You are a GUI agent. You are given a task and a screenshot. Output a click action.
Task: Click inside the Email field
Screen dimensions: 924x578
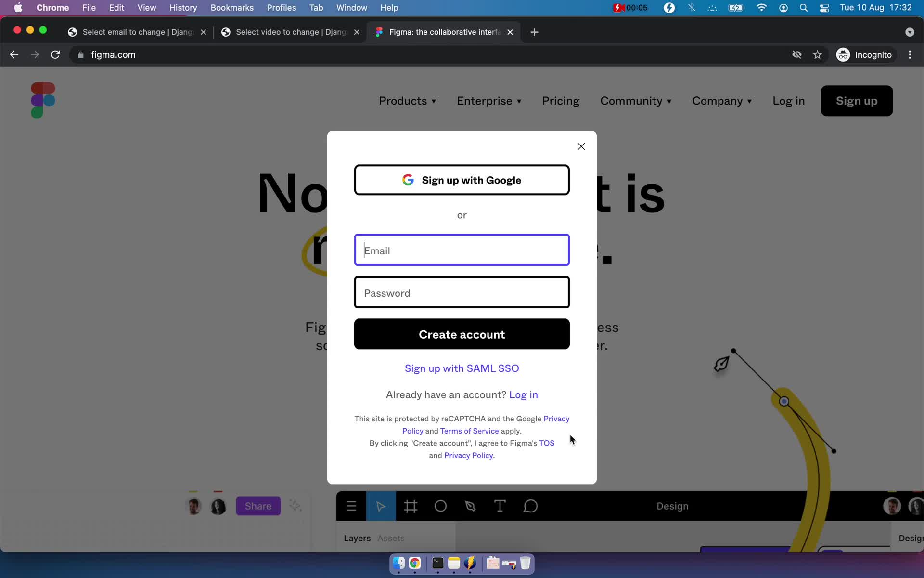[462, 250]
